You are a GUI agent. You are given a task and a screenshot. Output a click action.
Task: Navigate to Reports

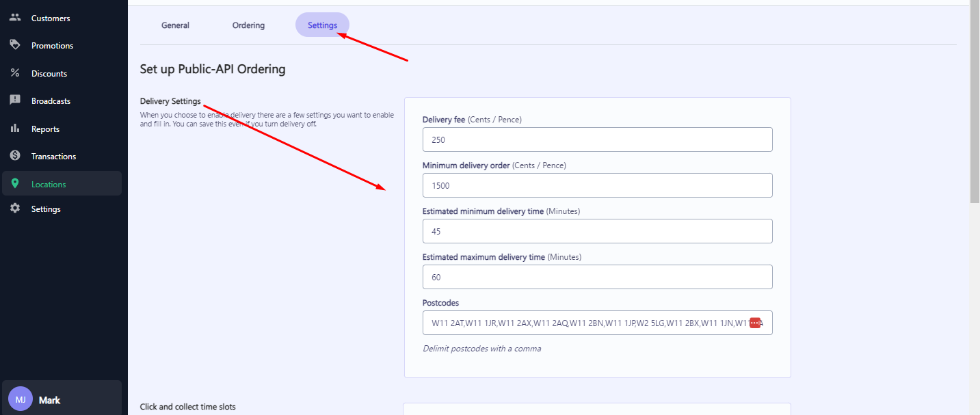(62, 129)
